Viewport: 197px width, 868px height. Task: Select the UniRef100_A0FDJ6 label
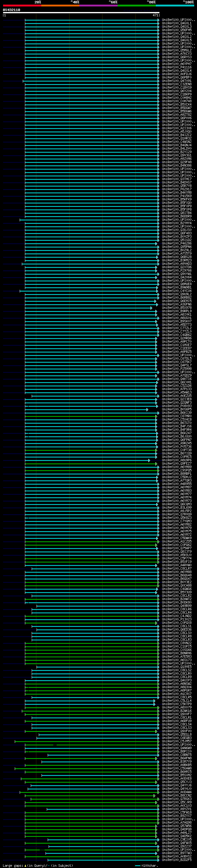[177, 74]
